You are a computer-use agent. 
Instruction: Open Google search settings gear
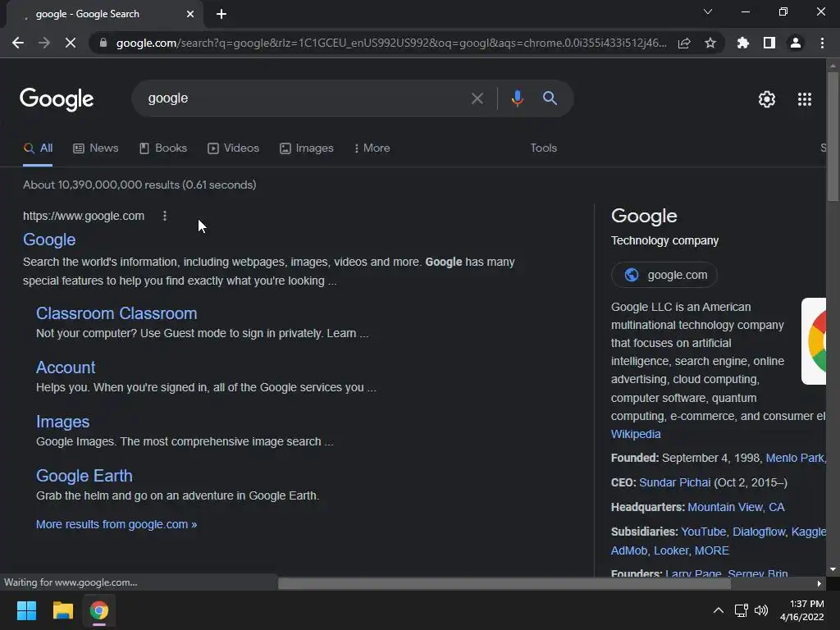coord(767,99)
